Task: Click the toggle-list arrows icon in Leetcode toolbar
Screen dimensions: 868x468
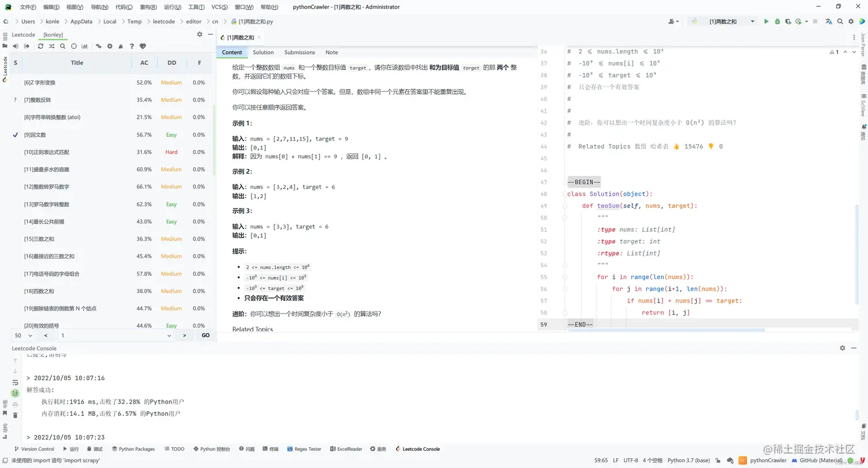Action: pyautogui.click(x=99, y=46)
